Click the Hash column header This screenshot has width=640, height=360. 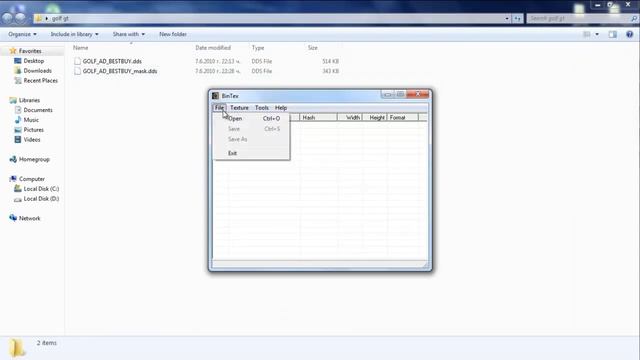click(x=318, y=118)
